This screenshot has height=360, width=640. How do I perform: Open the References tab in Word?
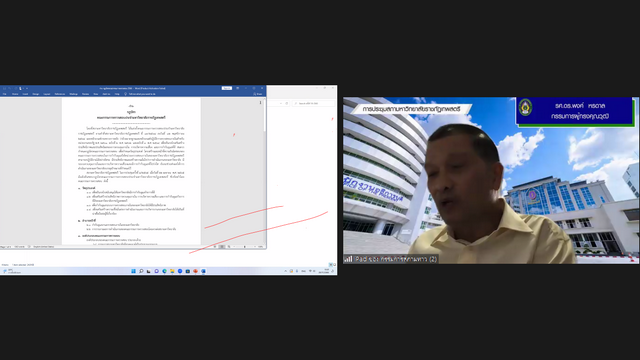tap(60, 94)
